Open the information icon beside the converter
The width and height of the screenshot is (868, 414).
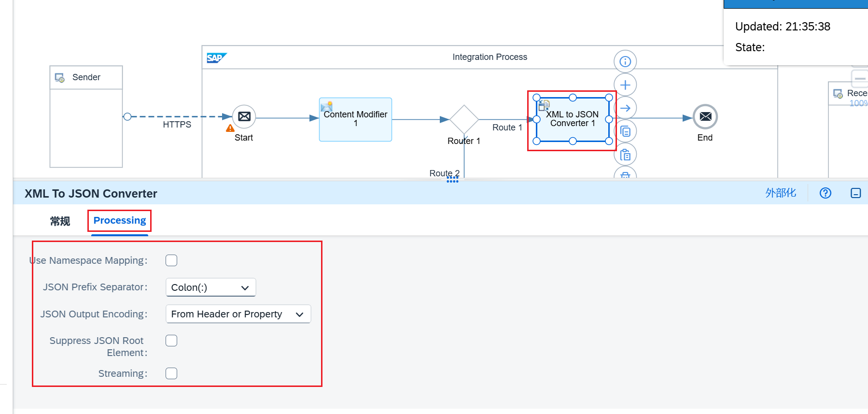click(625, 62)
